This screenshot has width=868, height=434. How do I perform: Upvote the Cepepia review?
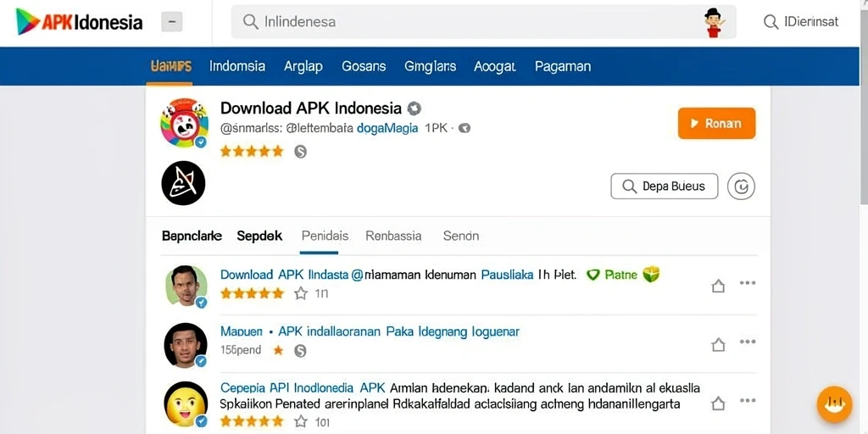[x=718, y=403]
